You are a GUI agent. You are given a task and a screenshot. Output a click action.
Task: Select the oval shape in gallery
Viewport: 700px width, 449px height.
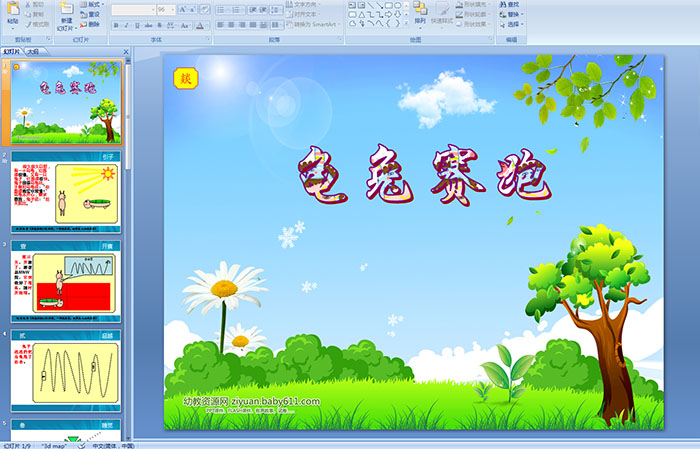[x=397, y=5]
